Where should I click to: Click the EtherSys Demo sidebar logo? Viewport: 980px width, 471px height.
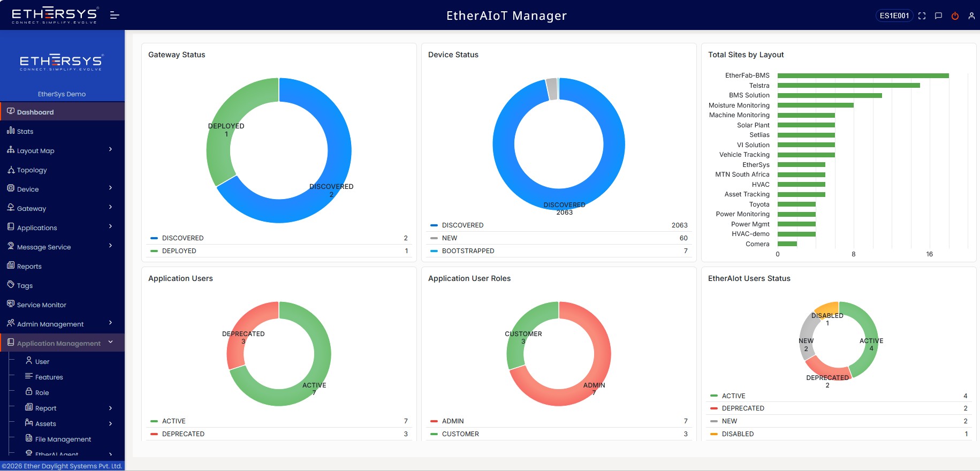pos(62,62)
